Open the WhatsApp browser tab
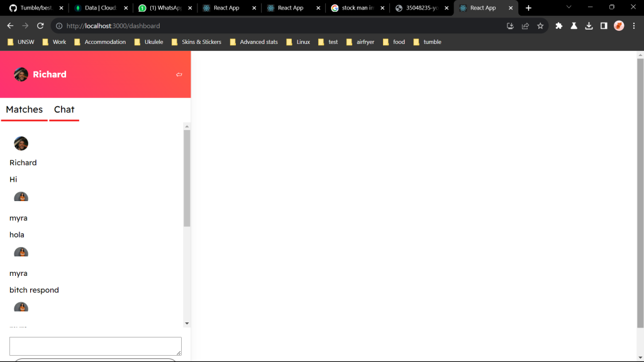The width and height of the screenshot is (644, 362). [x=164, y=8]
